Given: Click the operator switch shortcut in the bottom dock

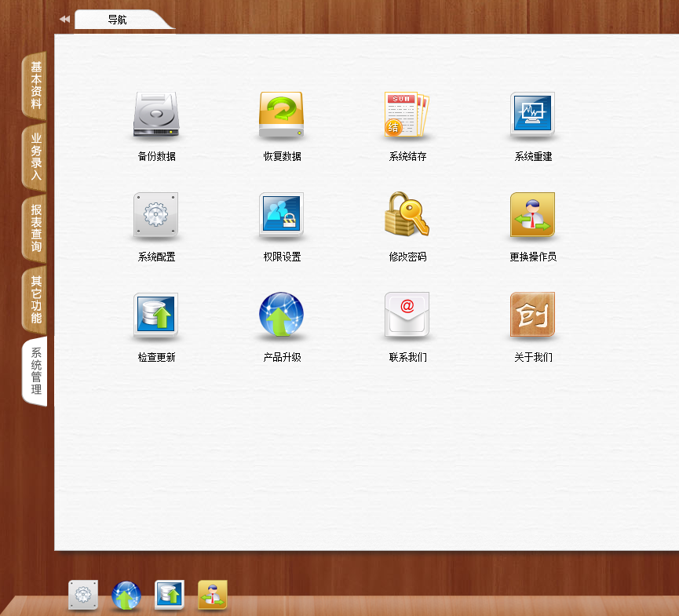Looking at the screenshot, I should point(213,595).
